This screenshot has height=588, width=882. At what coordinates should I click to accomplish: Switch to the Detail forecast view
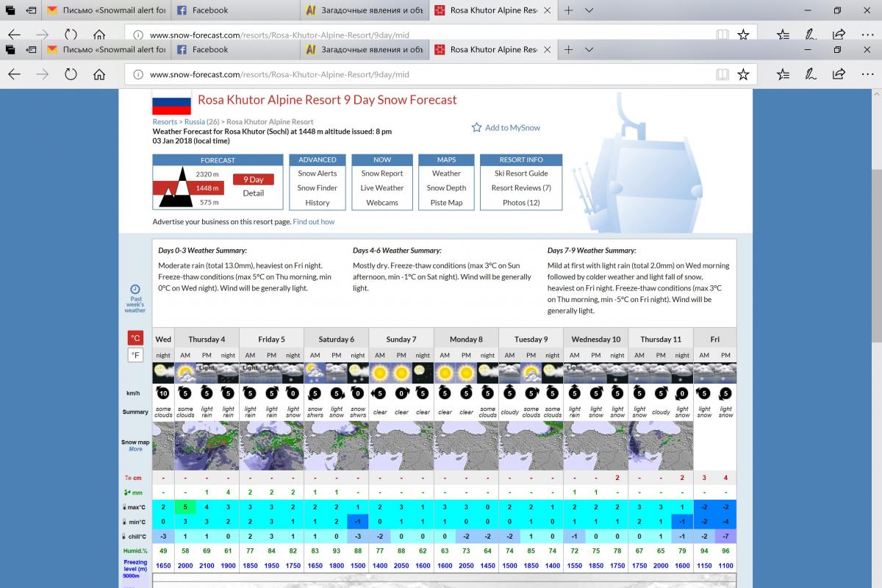coord(254,193)
